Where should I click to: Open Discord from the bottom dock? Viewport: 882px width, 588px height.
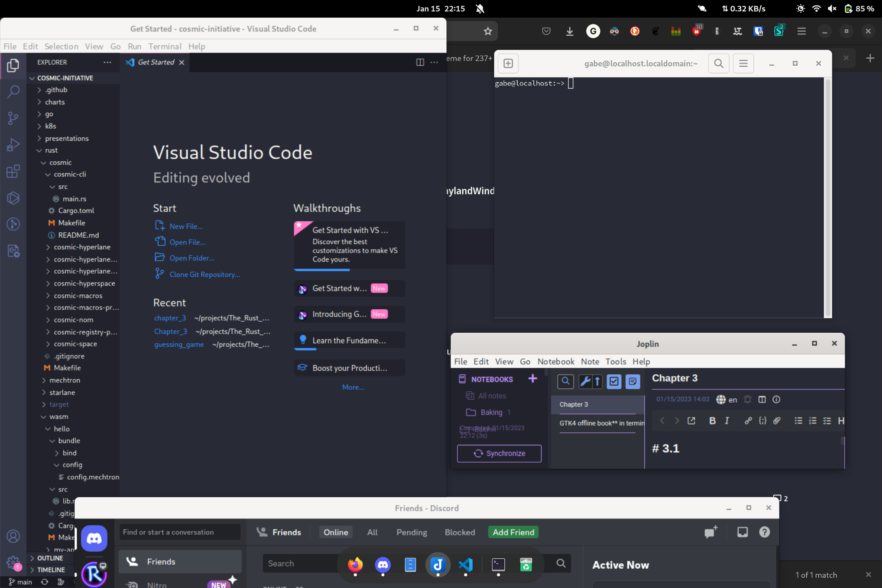(382, 564)
